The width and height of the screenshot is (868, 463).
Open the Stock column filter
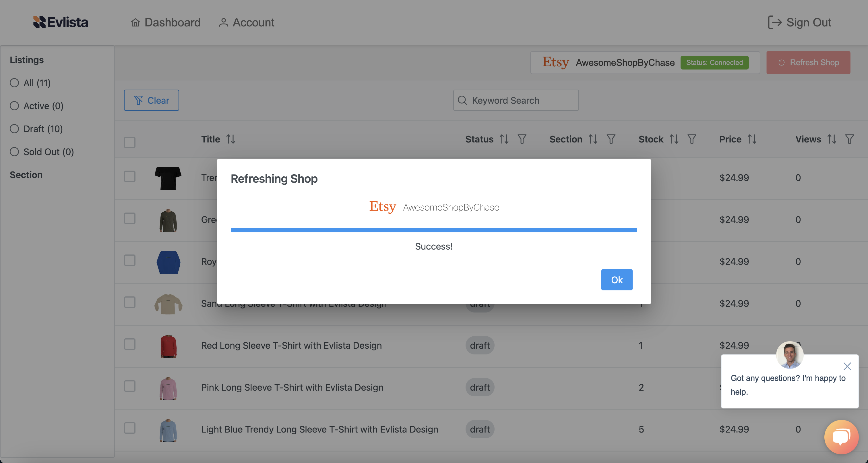pos(692,139)
